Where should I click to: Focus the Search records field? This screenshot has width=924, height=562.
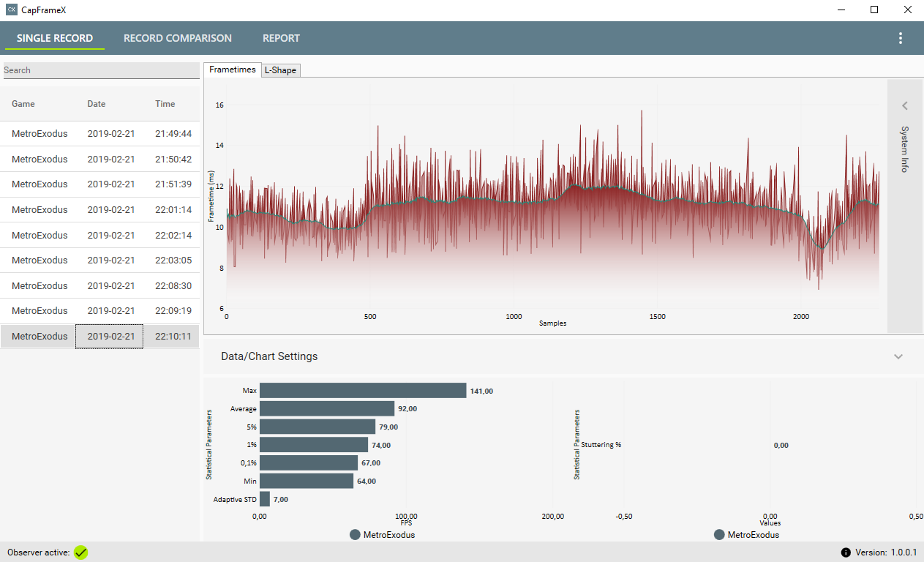pos(101,70)
